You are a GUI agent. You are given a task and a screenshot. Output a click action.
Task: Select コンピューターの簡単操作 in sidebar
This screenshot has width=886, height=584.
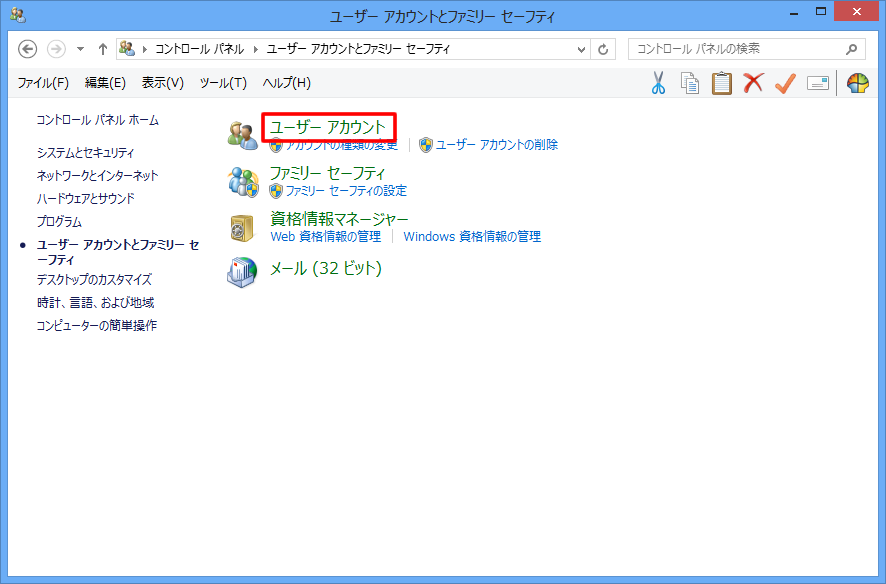97,326
